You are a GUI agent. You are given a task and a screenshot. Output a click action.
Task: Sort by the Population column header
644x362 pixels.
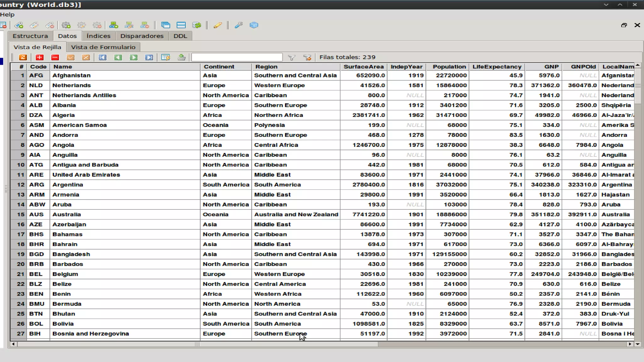[x=449, y=67]
